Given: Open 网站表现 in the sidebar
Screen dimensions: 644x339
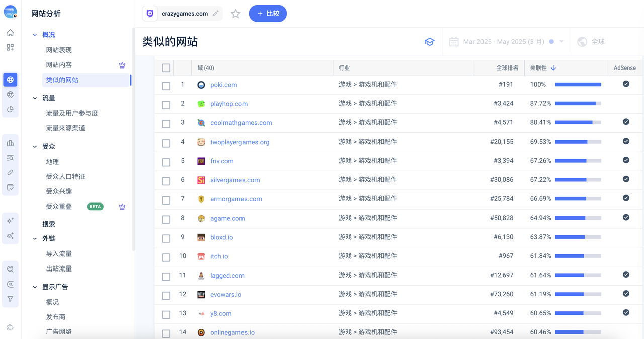Looking at the screenshot, I should click(x=59, y=50).
